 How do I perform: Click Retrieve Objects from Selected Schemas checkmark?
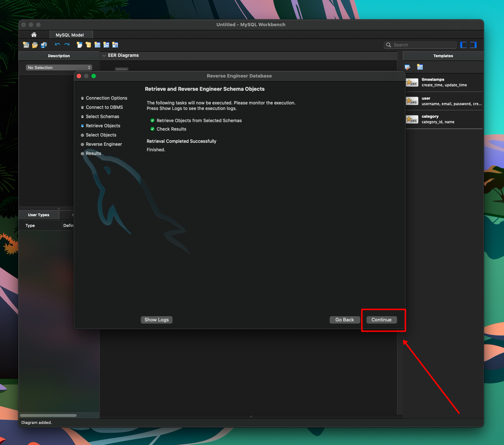[153, 121]
